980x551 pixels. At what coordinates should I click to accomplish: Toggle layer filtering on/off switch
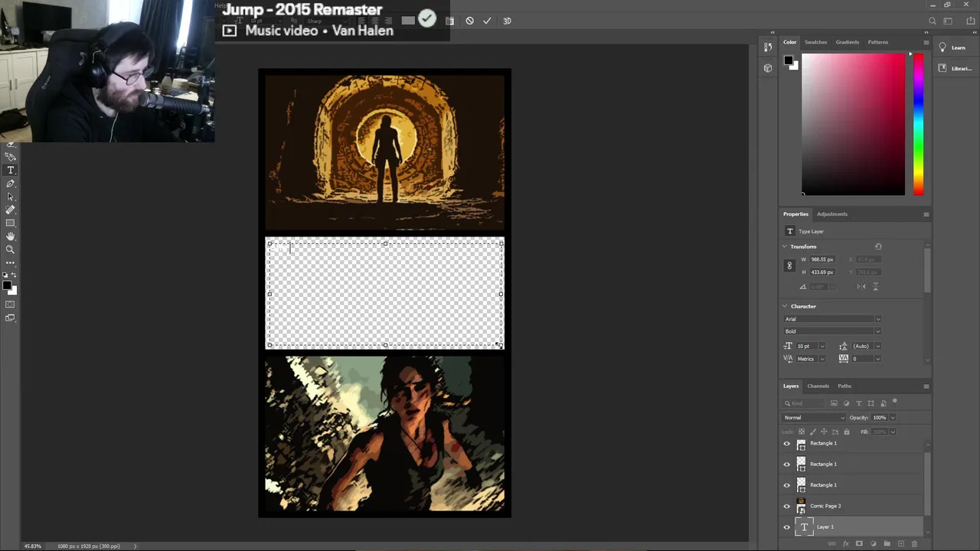click(894, 402)
